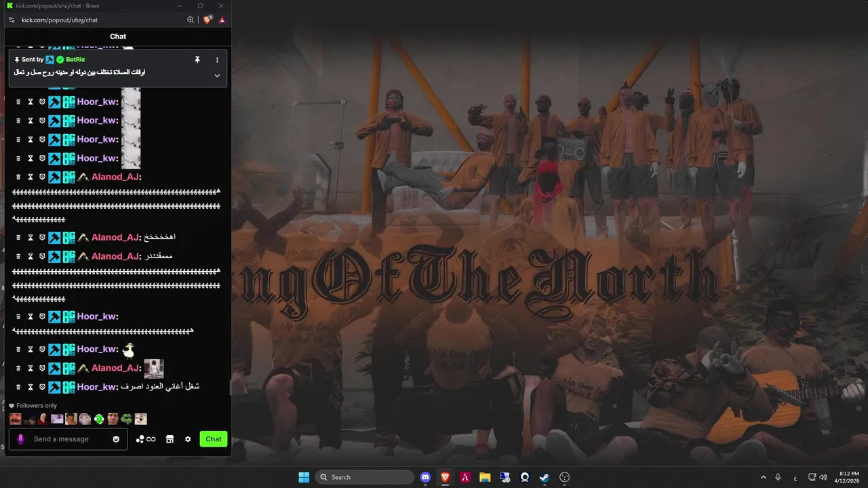
Task: Open File Explorer from the taskbar
Action: [485, 477]
